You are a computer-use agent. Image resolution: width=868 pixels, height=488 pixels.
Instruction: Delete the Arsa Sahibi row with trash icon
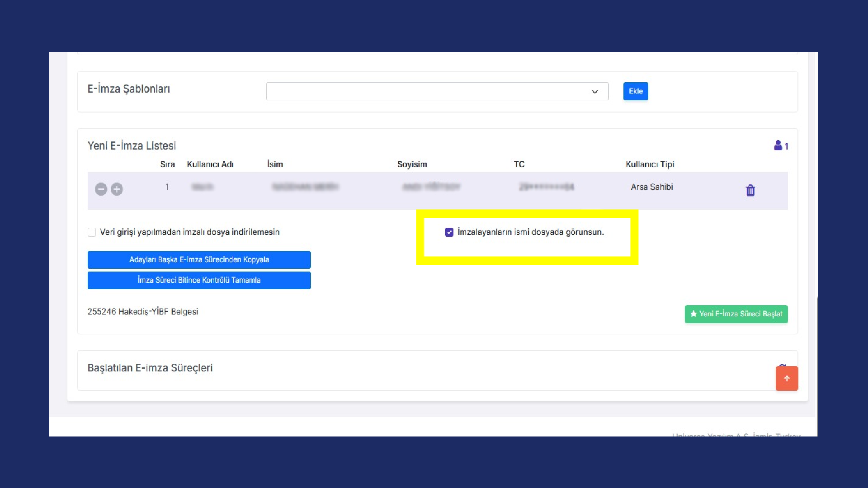point(750,190)
